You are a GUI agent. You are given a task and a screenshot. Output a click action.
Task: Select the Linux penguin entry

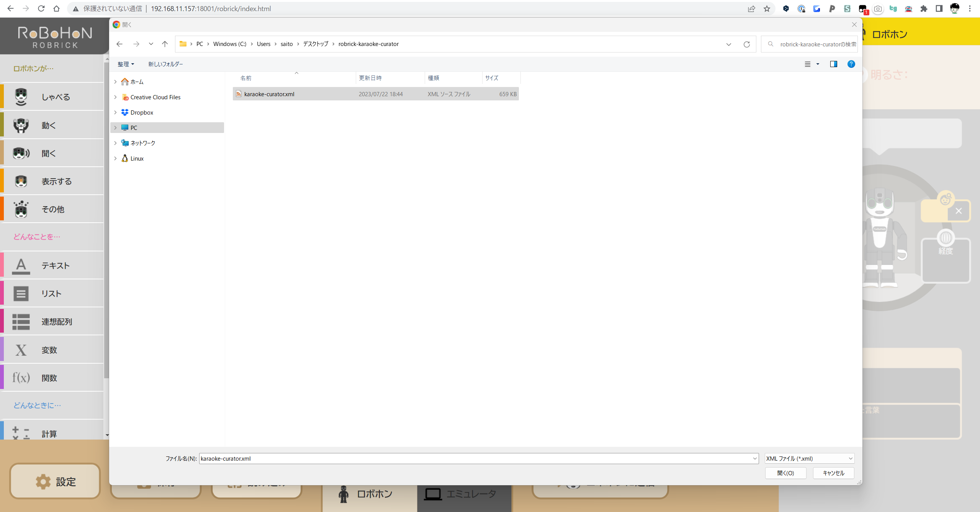137,158
